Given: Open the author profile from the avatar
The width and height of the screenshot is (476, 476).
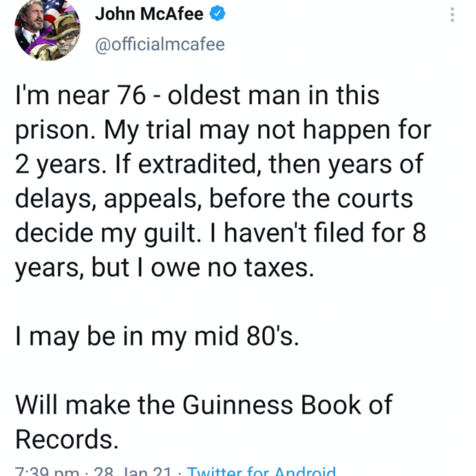Looking at the screenshot, I should click(x=46, y=32).
